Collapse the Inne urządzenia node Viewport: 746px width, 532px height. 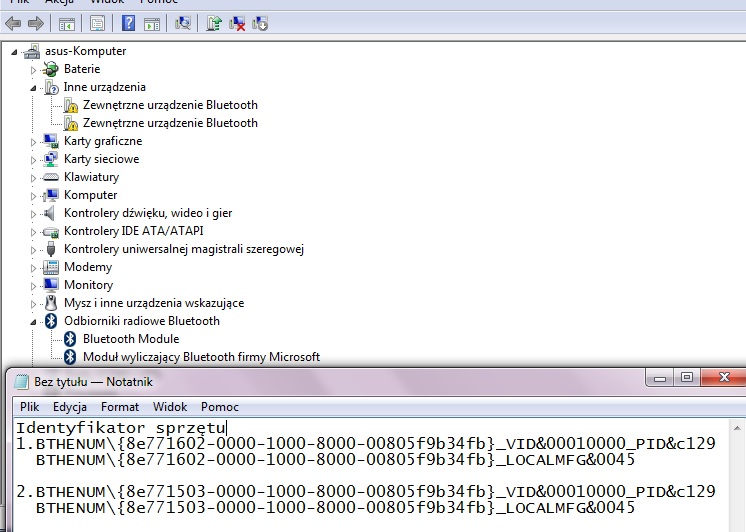[33, 88]
